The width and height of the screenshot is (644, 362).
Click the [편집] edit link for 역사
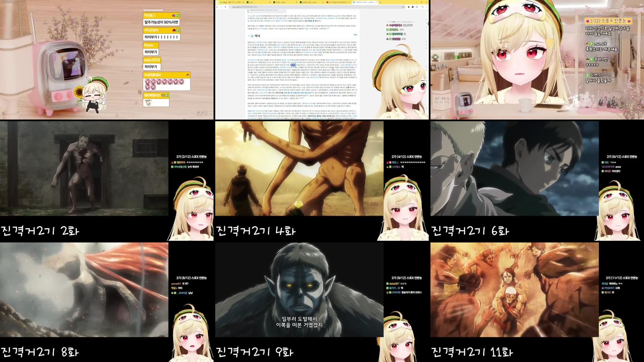click(x=355, y=35)
